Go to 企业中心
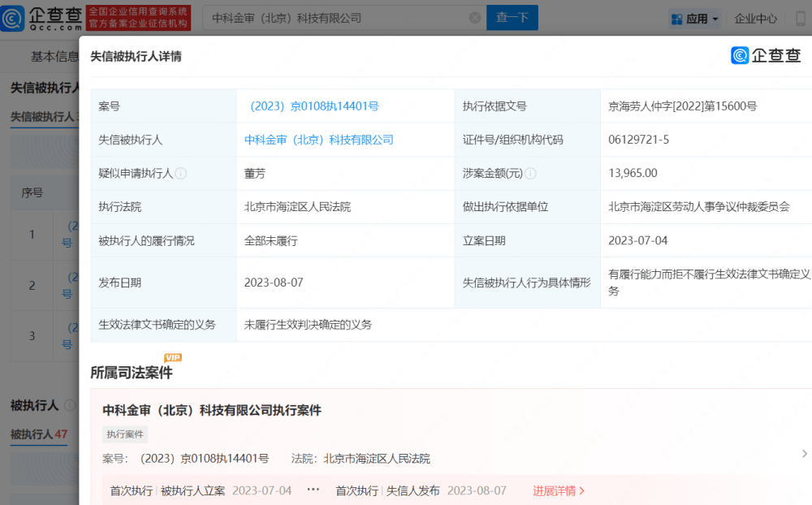 coord(755,19)
